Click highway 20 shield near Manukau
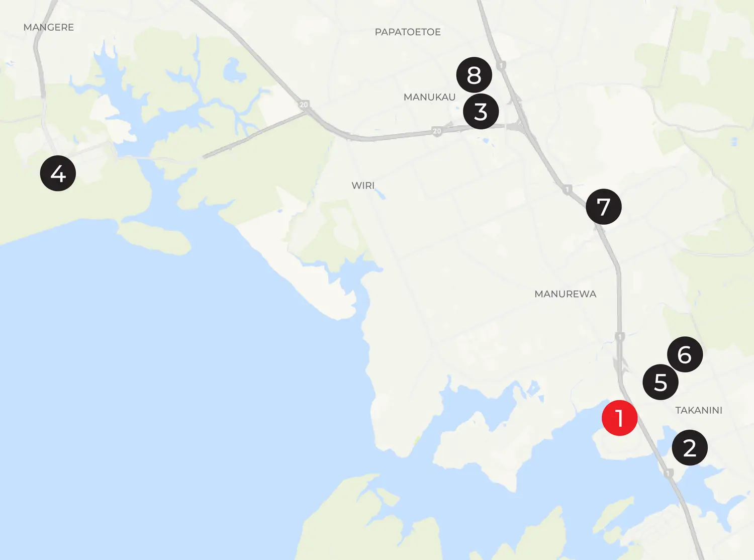The image size is (754, 560). (437, 131)
